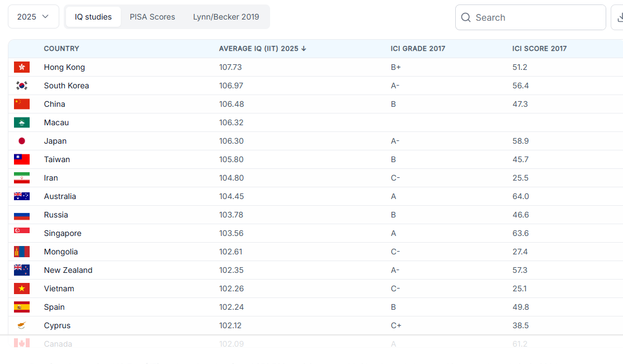The height and width of the screenshot is (364, 623).
Task: Click the country name Russia
Action: tap(56, 215)
